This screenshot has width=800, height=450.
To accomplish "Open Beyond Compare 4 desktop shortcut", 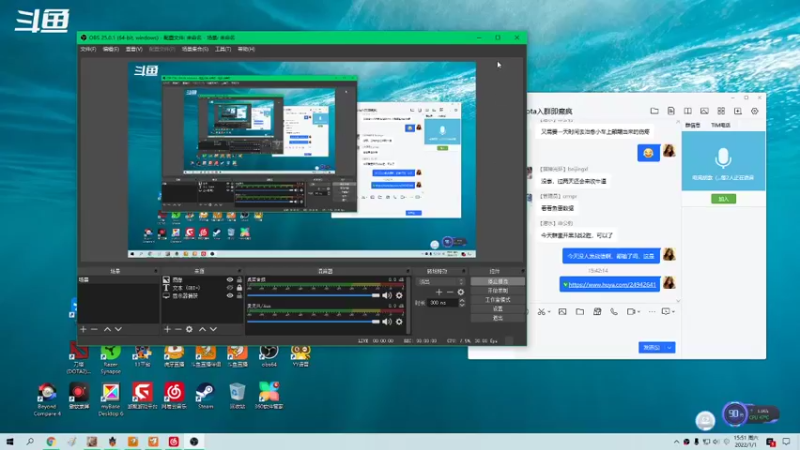I will pyautogui.click(x=47, y=399).
